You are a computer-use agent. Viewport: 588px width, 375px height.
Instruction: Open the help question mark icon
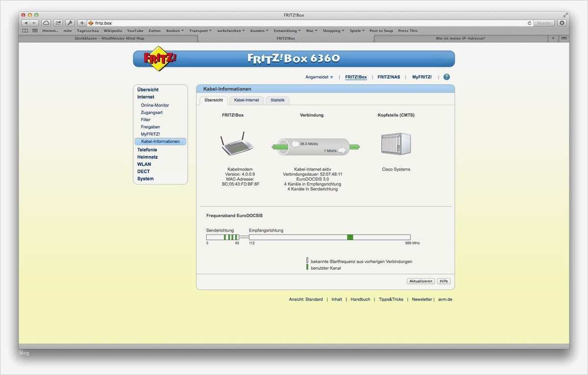pos(446,77)
